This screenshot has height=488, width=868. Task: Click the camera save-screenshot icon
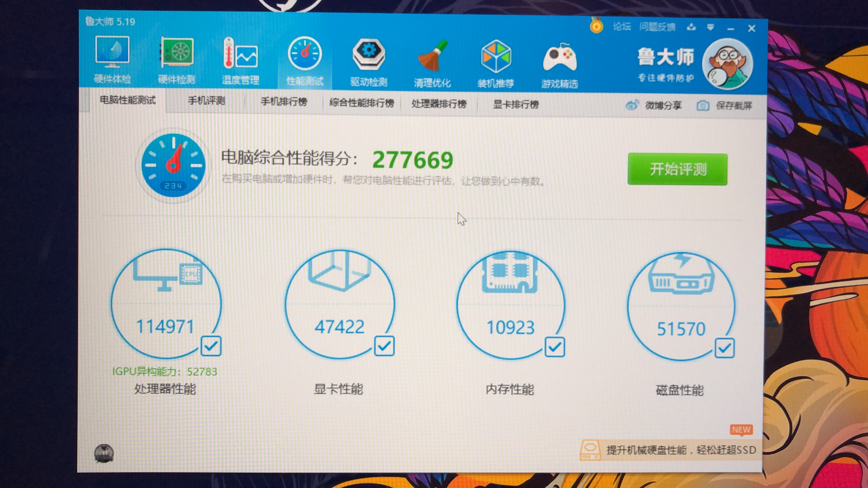702,106
